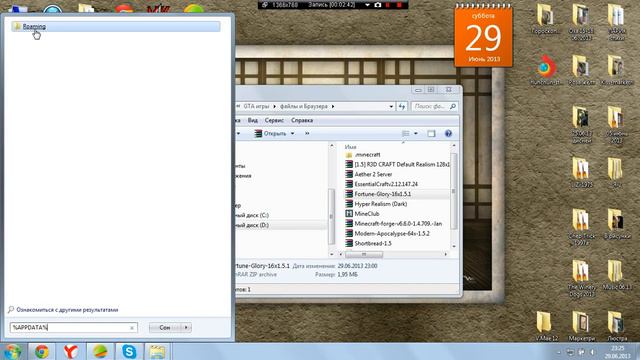Switch to Explorer window via taskbar folder icon

[157, 351]
